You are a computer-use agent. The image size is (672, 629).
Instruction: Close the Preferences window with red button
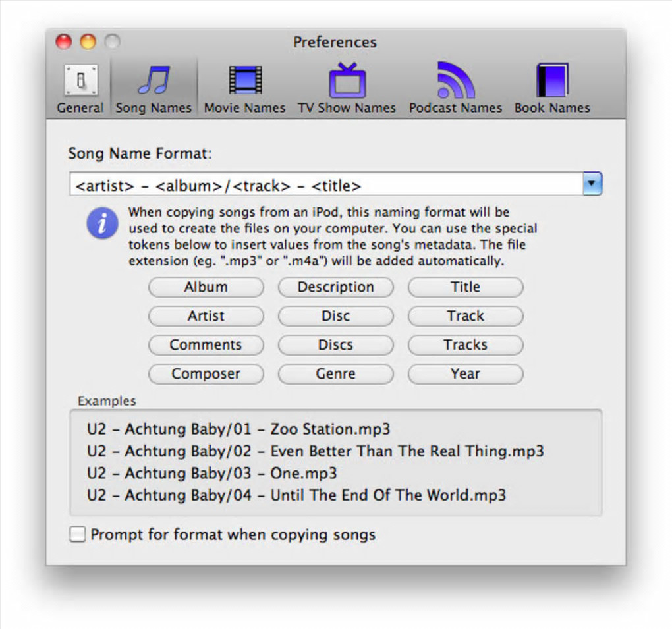click(x=64, y=42)
